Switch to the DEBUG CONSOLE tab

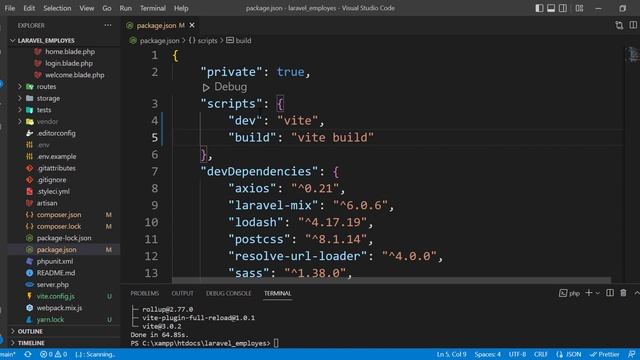point(229,293)
